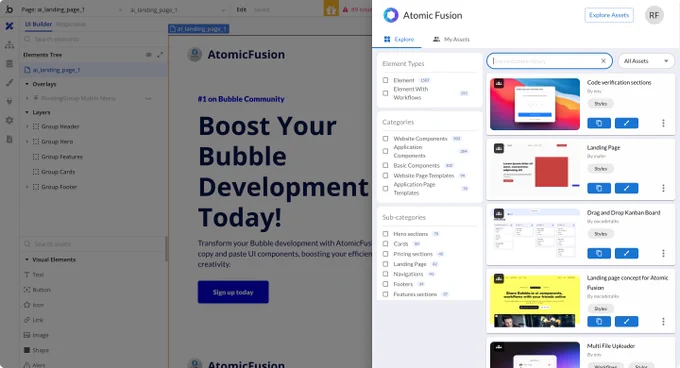Viewport: 680px width, 368px height.
Task: Open the Logs document icon in sidebar
Action: pyautogui.click(x=9, y=139)
